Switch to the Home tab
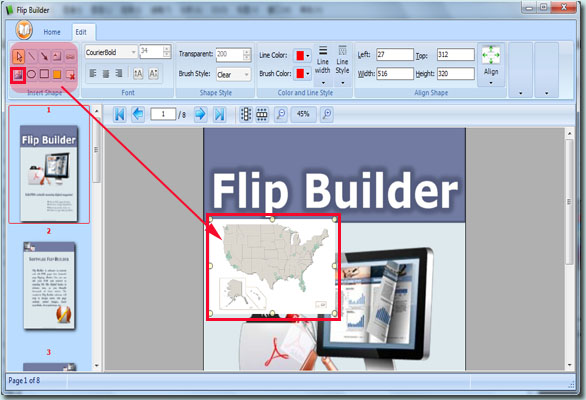 tap(52, 32)
